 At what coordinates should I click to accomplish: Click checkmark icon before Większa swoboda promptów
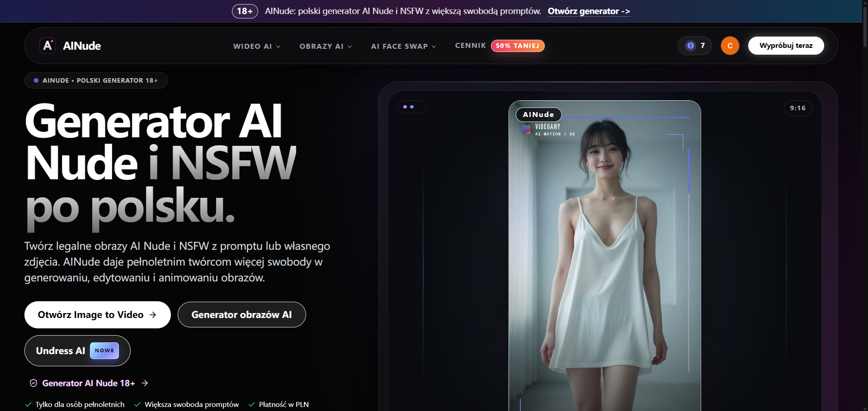pos(137,405)
